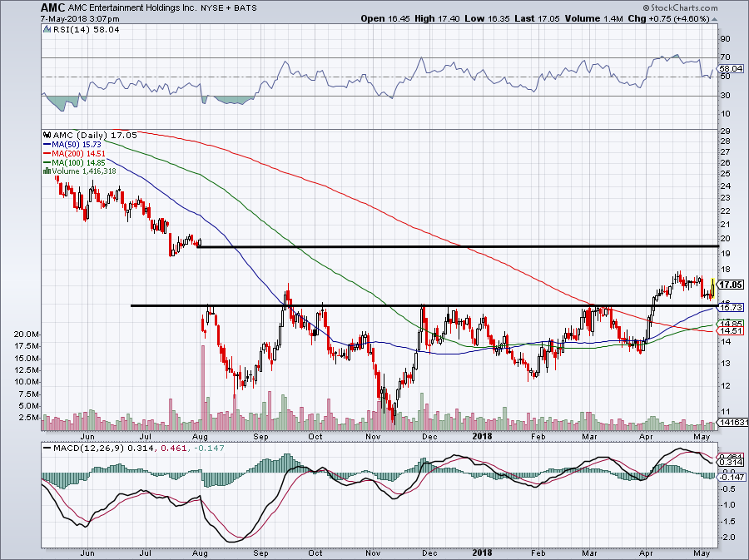The width and height of the screenshot is (749, 560).
Task: Click the Nov label under MACD panel
Action: [x=373, y=553]
